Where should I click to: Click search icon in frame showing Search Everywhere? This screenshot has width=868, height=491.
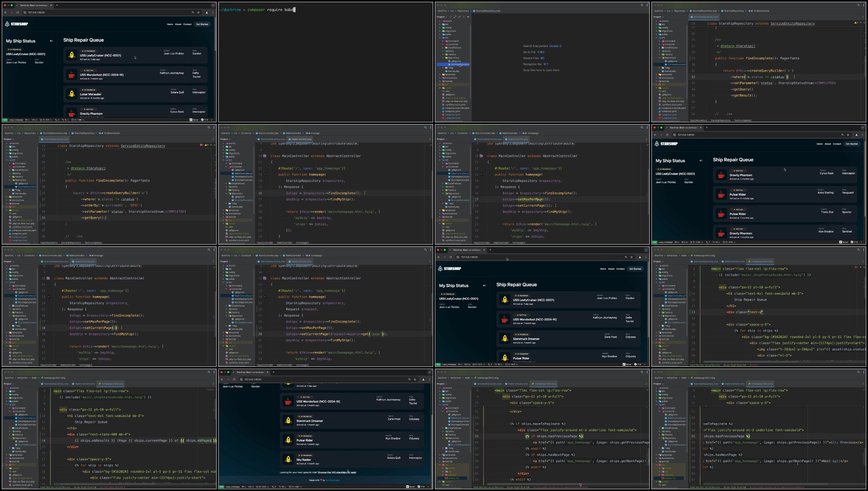(642, 5)
